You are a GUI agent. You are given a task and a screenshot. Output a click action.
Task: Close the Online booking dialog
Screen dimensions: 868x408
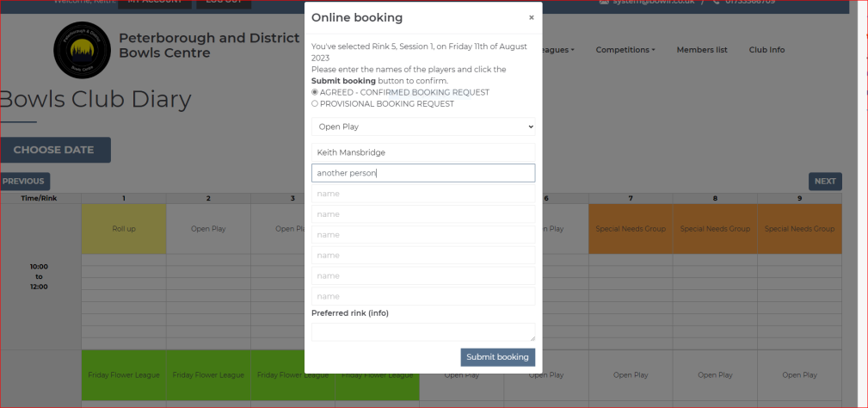click(x=531, y=17)
